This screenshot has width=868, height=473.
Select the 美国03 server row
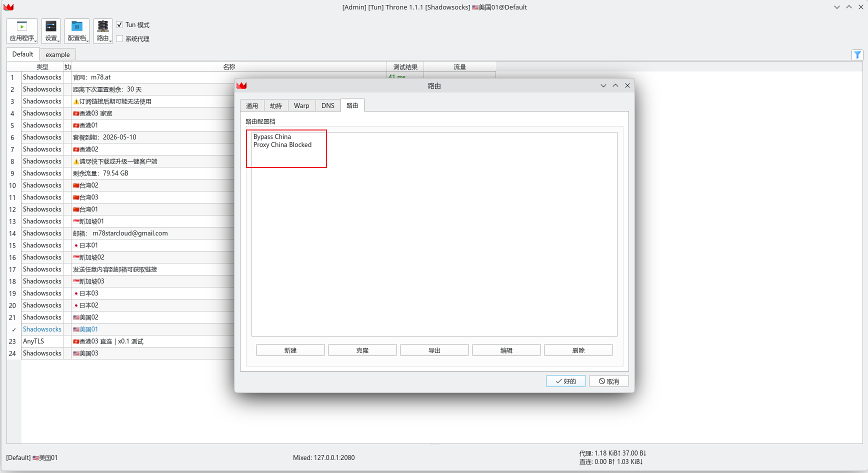(127, 353)
